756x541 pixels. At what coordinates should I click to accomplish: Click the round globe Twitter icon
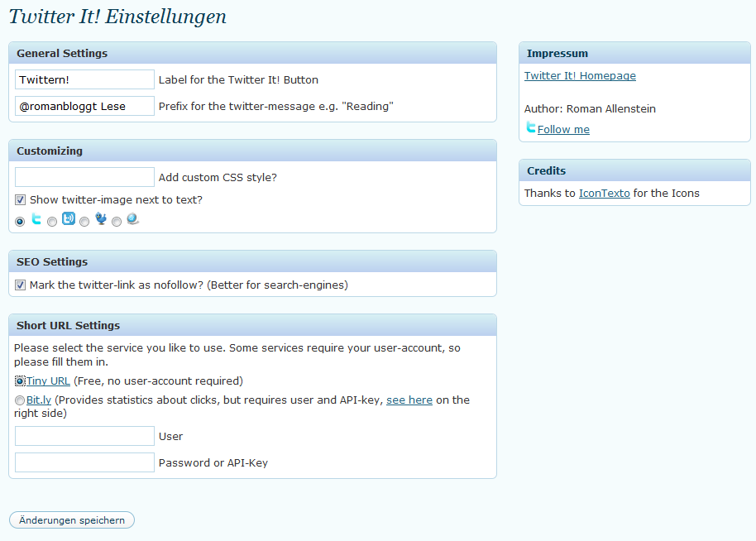132,219
